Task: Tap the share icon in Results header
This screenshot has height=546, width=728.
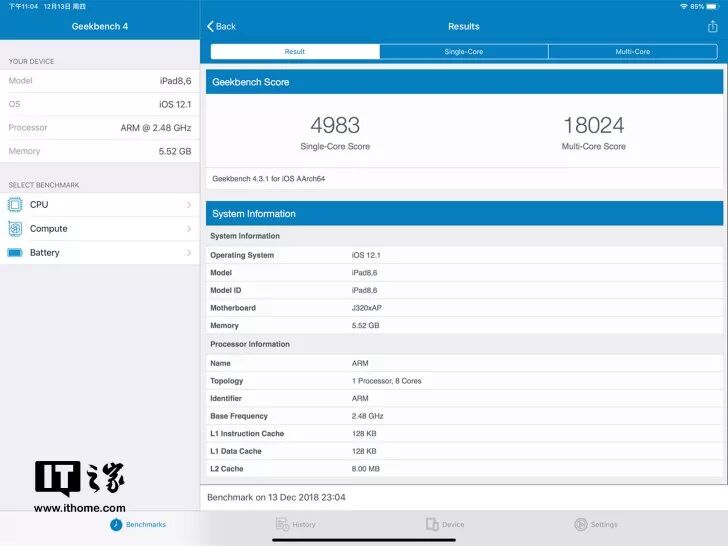Action: (712, 26)
